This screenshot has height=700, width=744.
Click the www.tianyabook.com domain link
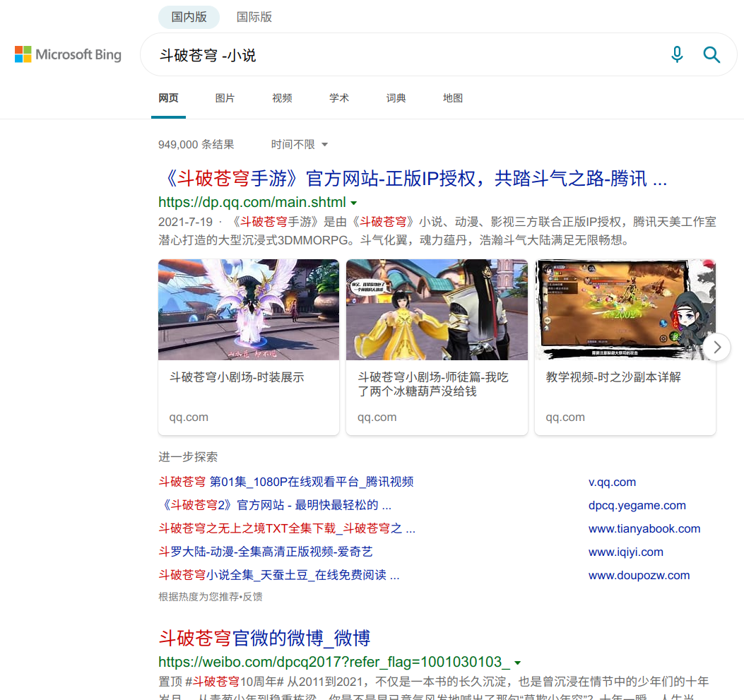tap(644, 529)
